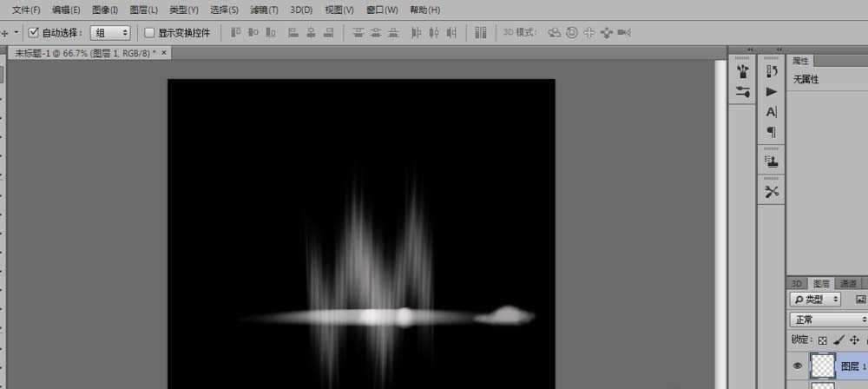Screen dimensions: 868x389
Task: Open the 滤镜(T) menu
Action: click(264, 10)
